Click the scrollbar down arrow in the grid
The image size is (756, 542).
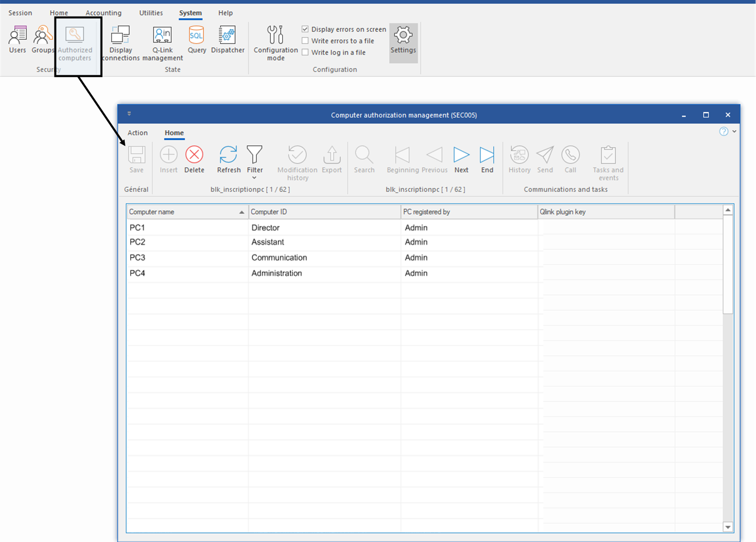(727, 527)
